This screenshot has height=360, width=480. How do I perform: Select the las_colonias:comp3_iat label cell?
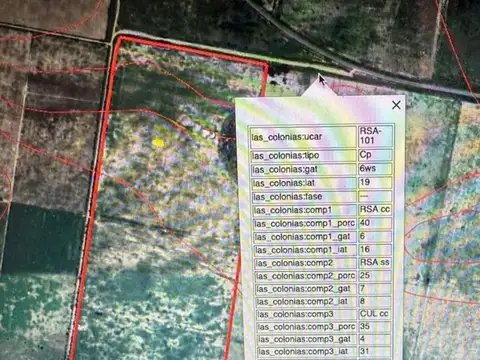coord(308,352)
